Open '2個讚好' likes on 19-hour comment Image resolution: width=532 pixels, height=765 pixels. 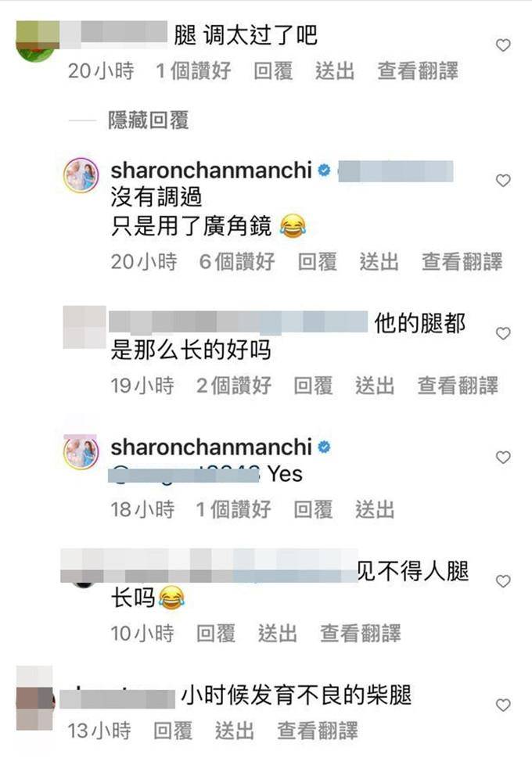[234, 386]
